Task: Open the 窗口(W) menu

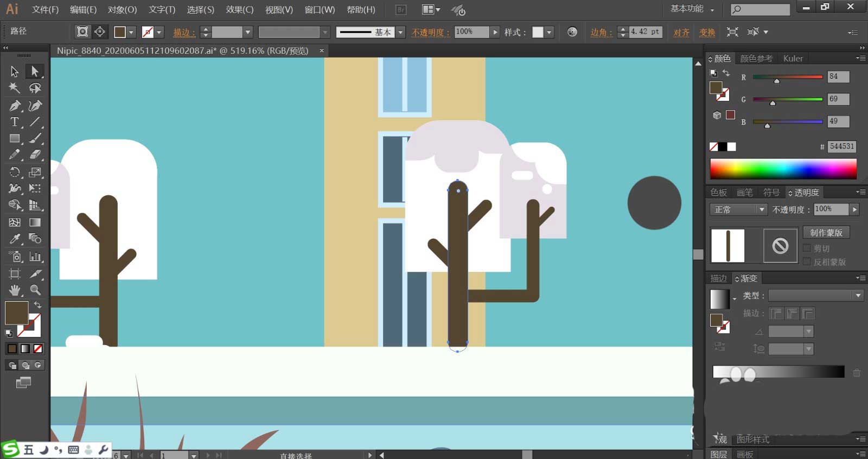Action: click(320, 10)
